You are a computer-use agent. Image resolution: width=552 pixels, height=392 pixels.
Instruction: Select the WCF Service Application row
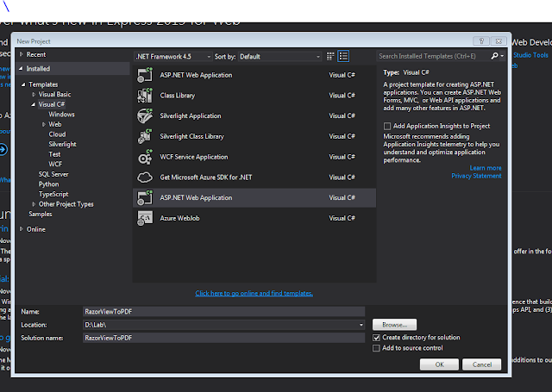(x=254, y=157)
